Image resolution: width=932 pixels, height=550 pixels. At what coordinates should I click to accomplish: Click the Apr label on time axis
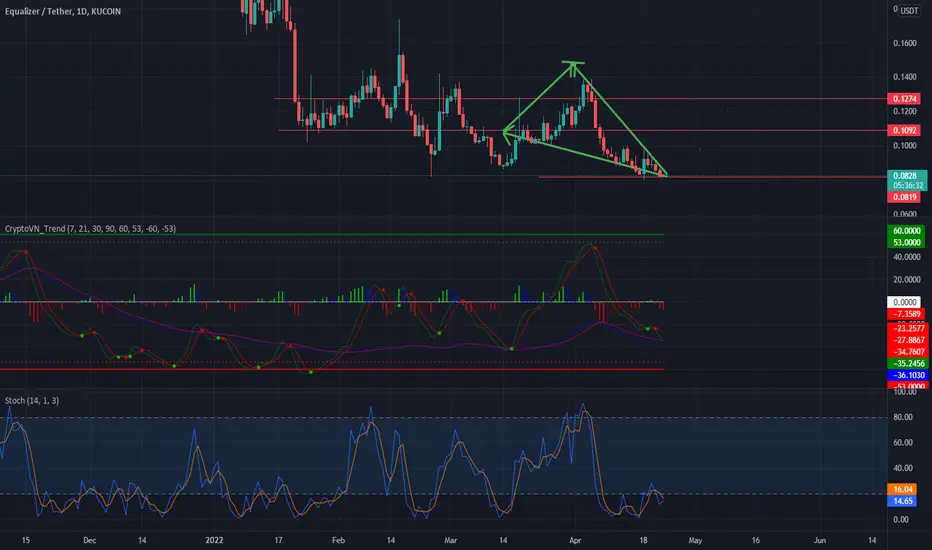[x=575, y=540]
